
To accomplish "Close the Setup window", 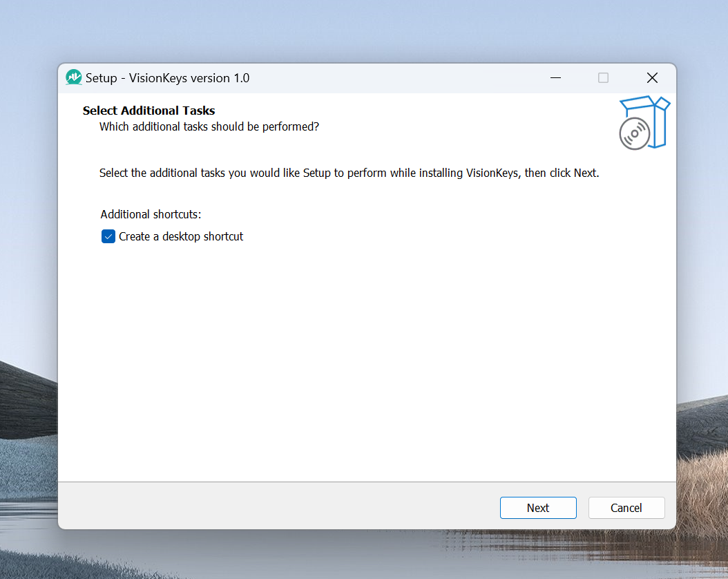I will pos(652,77).
